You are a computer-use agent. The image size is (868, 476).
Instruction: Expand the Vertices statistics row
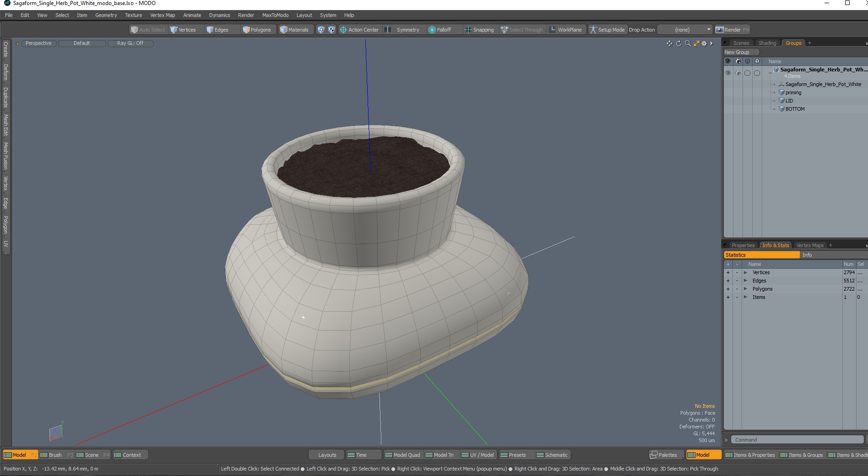coord(745,272)
